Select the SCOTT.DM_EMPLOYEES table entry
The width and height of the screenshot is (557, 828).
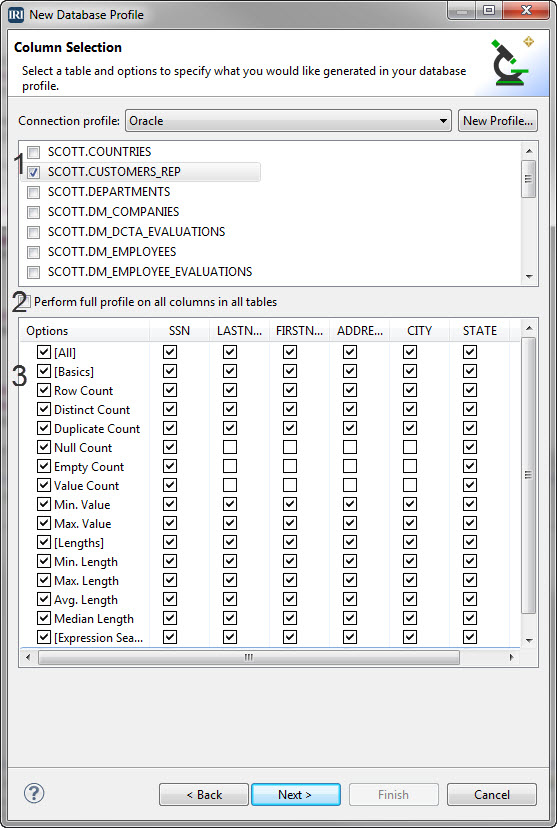point(112,252)
